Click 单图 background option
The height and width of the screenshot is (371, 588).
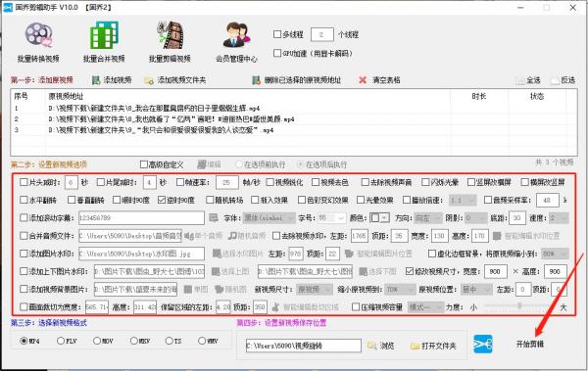[x=196, y=290]
